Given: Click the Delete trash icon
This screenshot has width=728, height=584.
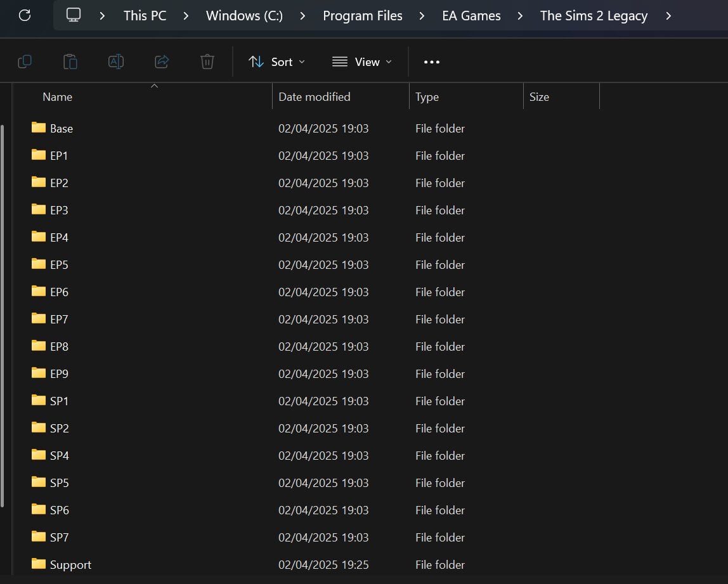Looking at the screenshot, I should [x=207, y=62].
